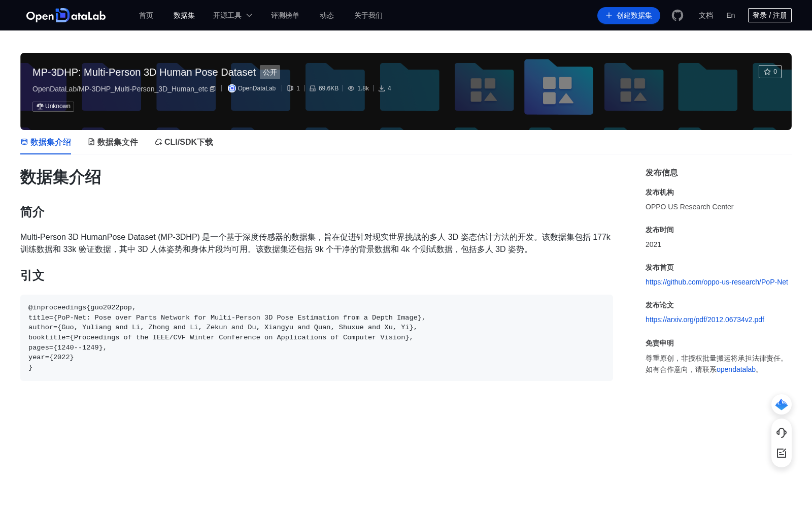Screen dimensions: 812x508
Task: Click the 引文 heading
Action: pyautogui.click(x=32, y=275)
